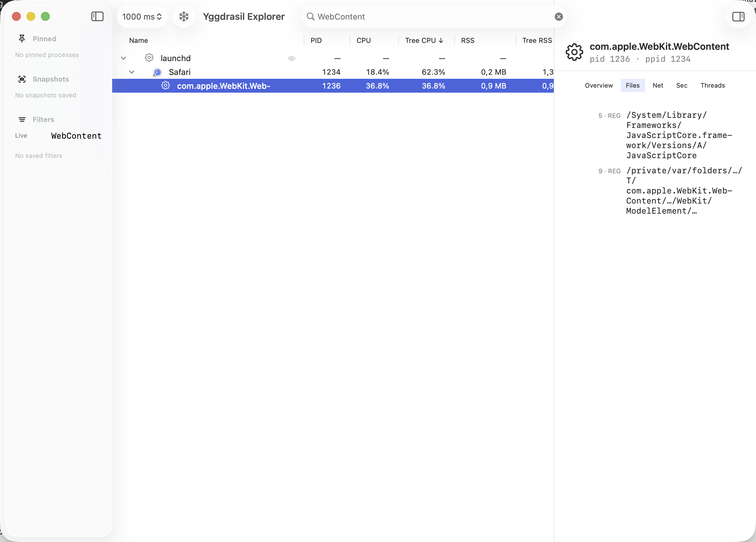Viewport: 756px width, 542px height.
Task: Click the Pinned section heading
Action: coord(44,39)
